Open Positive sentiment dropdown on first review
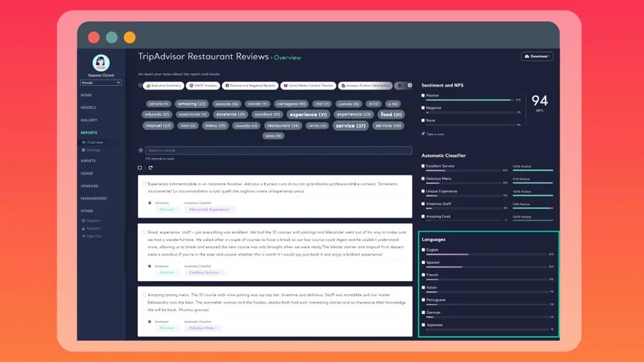This screenshot has height=362, width=644. [167, 210]
